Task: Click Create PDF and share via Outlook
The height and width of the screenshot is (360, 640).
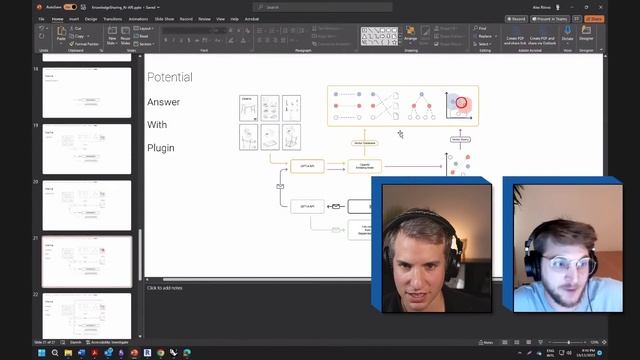Action: coord(542,36)
